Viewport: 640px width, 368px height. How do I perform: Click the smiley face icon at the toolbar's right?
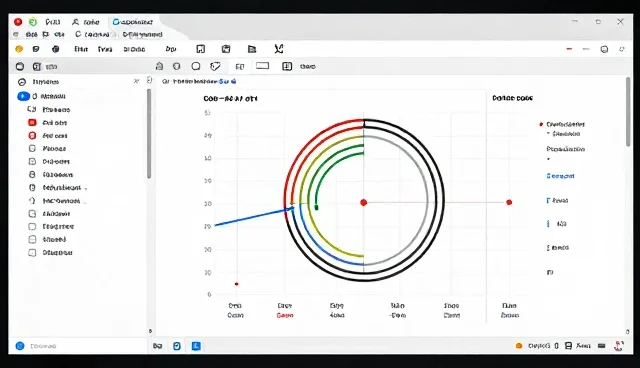tap(604, 49)
